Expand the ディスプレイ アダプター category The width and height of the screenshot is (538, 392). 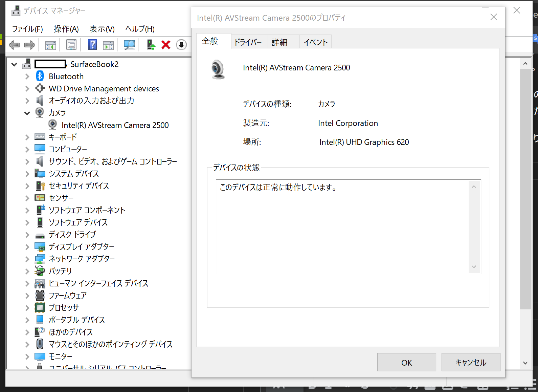[x=27, y=247]
